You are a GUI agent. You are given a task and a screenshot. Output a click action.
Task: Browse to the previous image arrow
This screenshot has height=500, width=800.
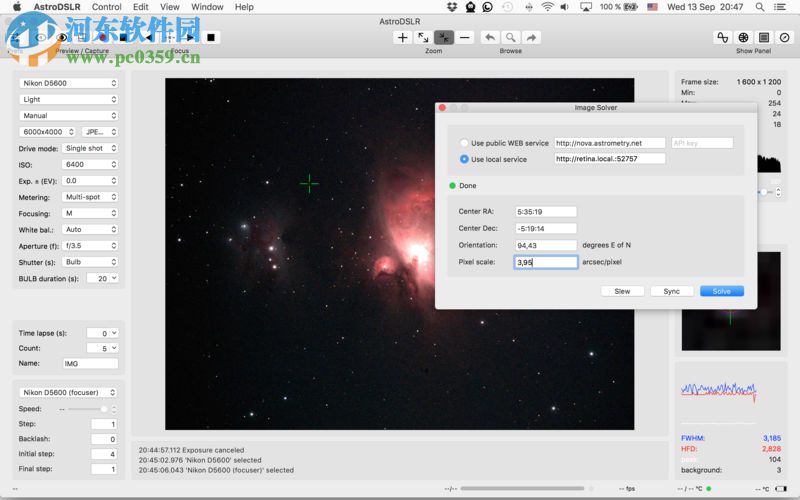coord(490,37)
